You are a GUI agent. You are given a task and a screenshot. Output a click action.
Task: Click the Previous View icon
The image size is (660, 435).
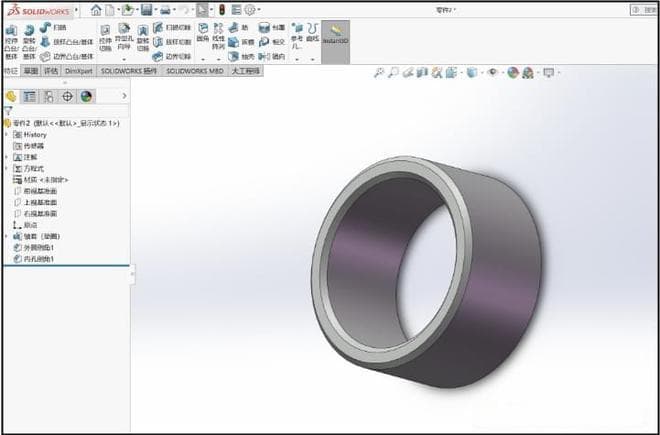[407, 73]
